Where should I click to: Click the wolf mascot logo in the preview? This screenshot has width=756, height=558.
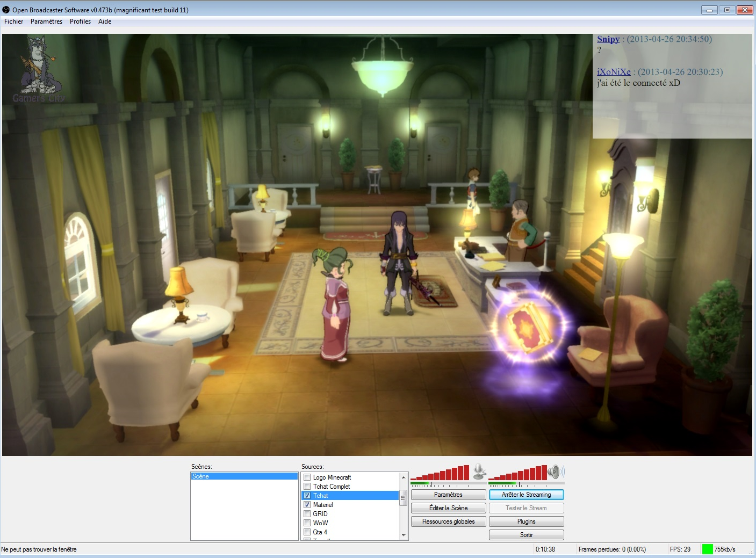[x=38, y=69]
